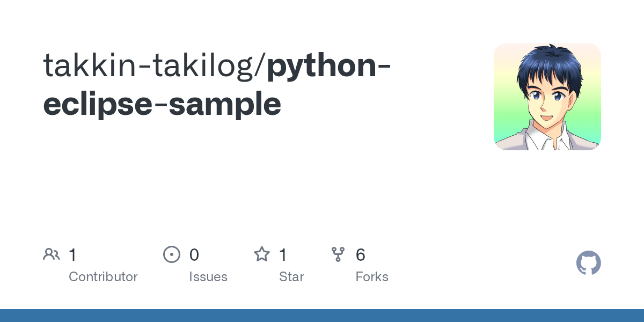
Task: Click the star count number 1
Action: [283, 255]
